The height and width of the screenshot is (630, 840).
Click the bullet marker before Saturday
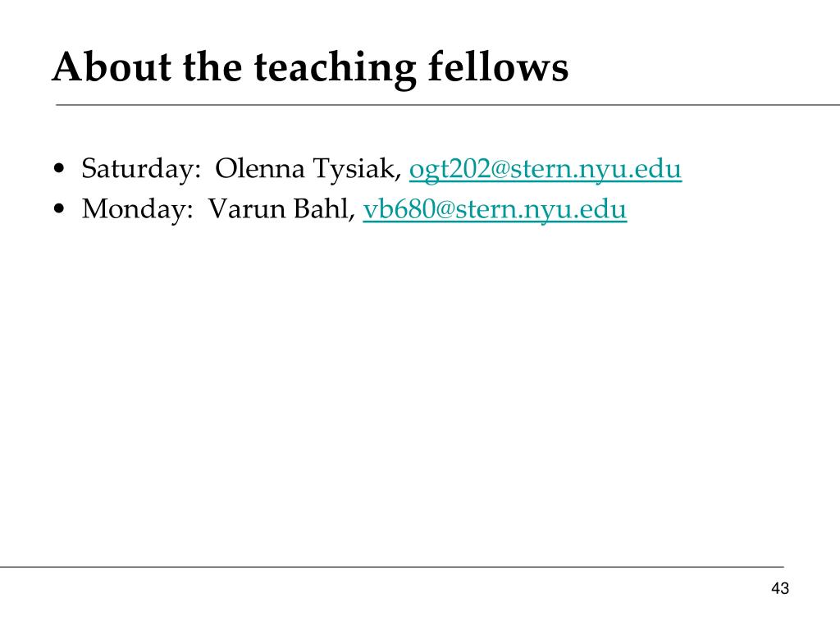coord(59,169)
